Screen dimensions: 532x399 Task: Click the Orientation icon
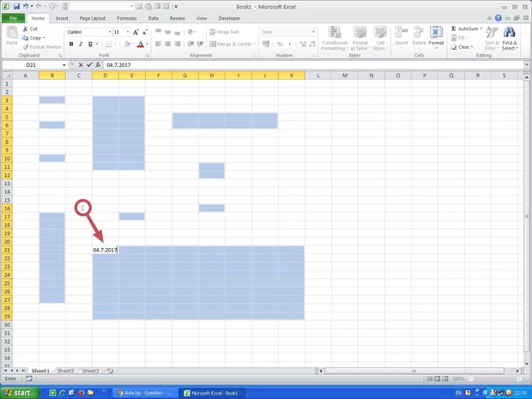coord(191,32)
